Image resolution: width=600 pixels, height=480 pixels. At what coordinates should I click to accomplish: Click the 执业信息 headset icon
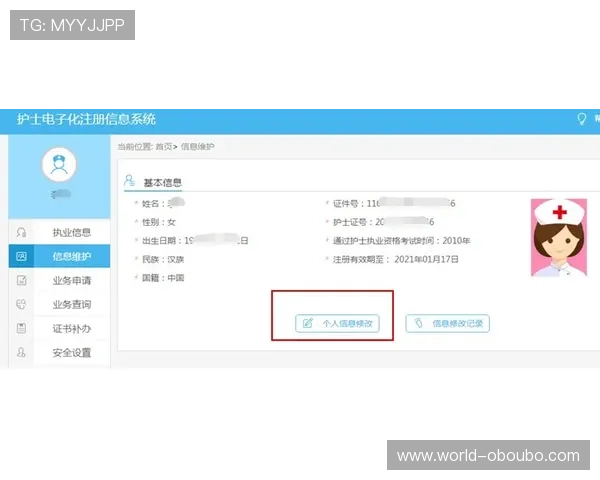point(21,232)
